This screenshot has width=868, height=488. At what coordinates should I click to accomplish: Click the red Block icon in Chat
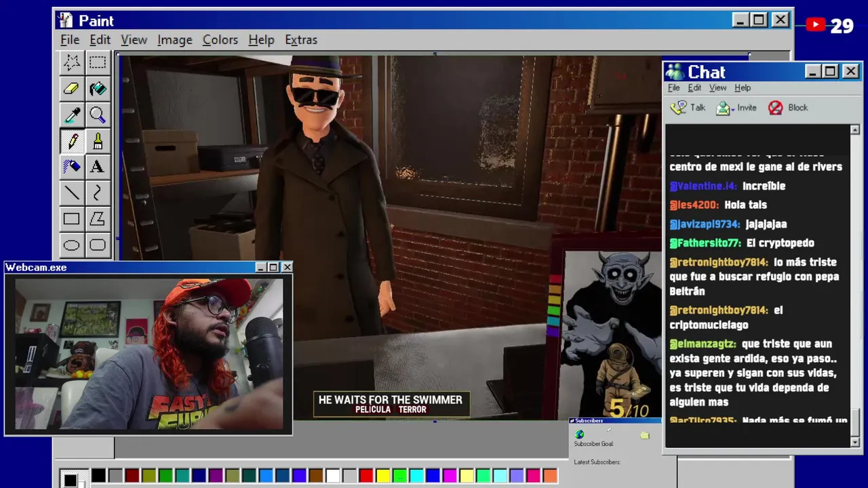[776, 108]
